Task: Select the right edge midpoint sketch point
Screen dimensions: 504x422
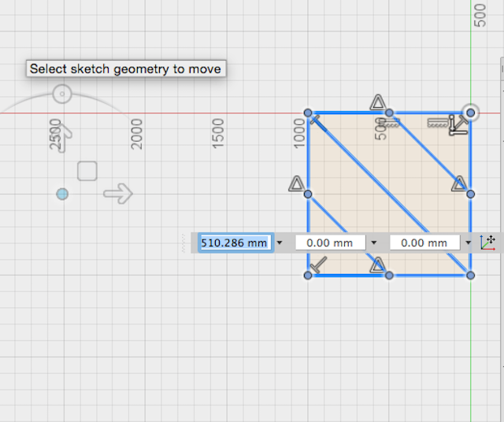Action: pos(471,194)
